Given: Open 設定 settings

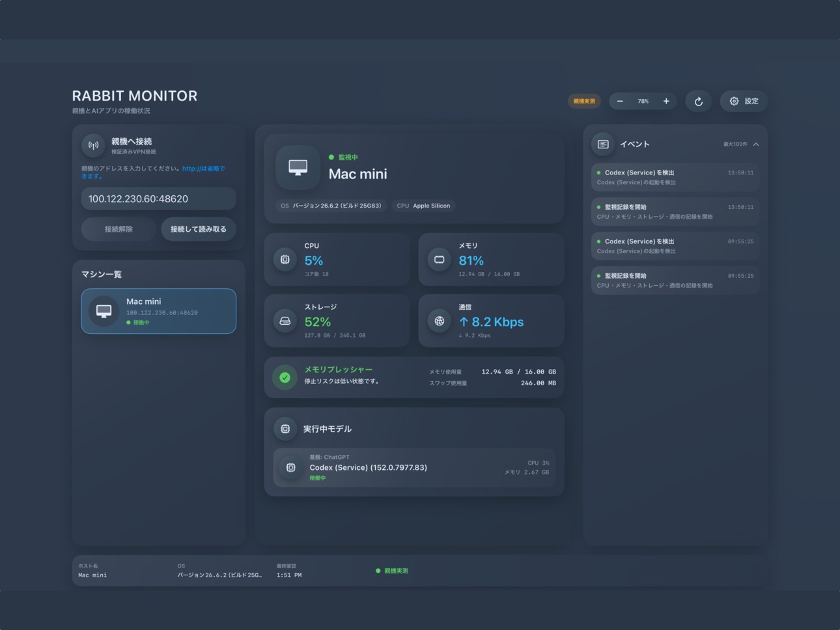Looking at the screenshot, I should tap(744, 102).
